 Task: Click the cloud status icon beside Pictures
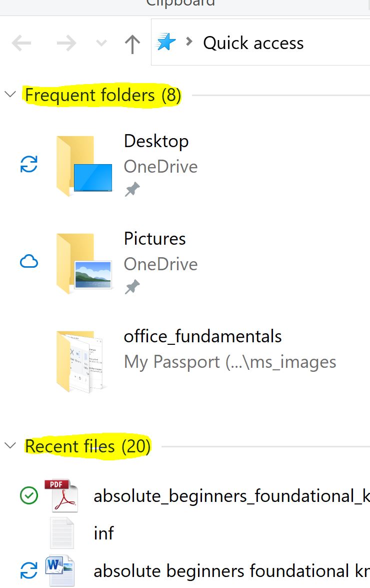coord(29,261)
